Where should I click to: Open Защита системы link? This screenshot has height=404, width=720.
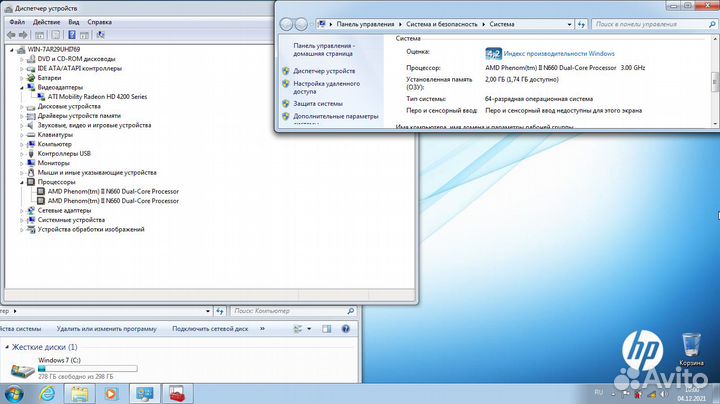tap(318, 104)
